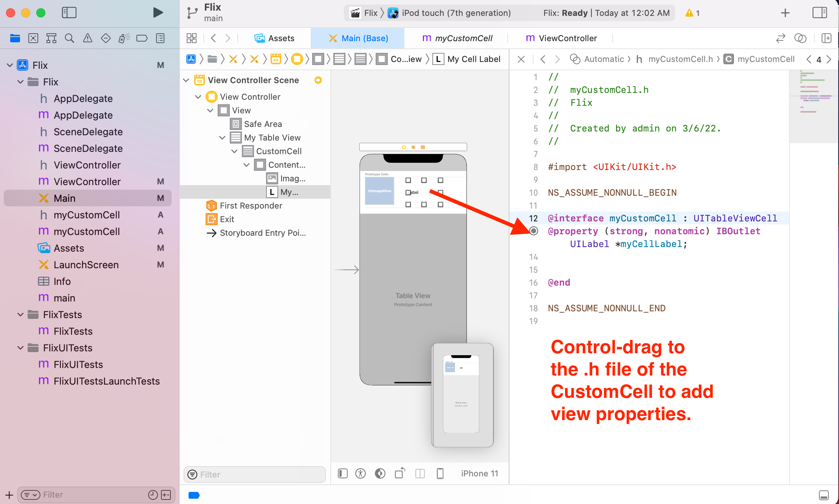This screenshot has width=839, height=504.
Task: Select Storyboard Entry Point item
Action: point(256,233)
